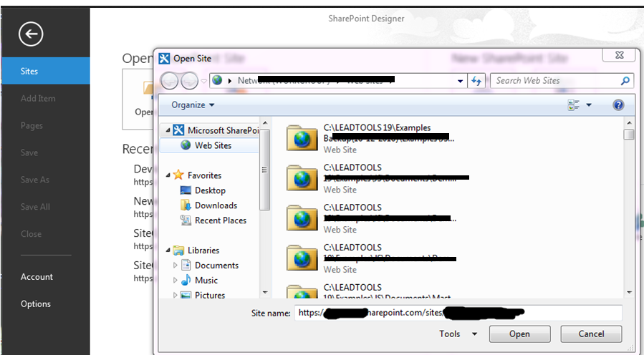644x355 pixels.
Task: Select Sites in the backstage menu
Action: coord(46,71)
